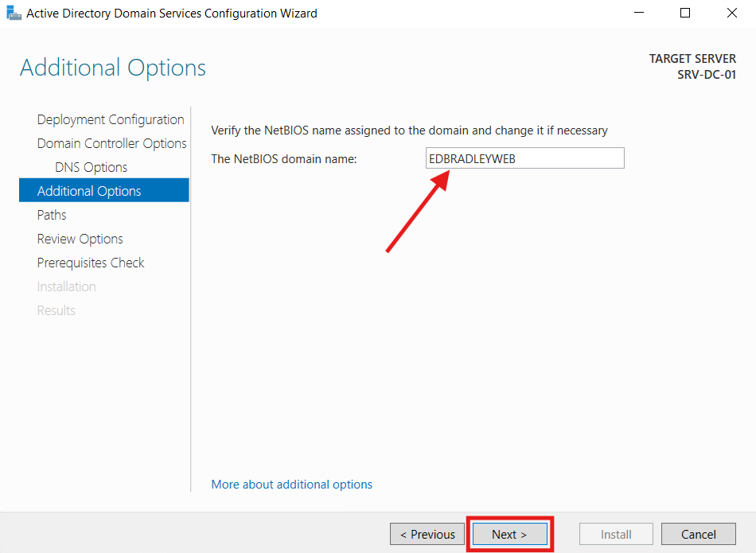756x553 pixels.
Task: Select the Additional Options step
Action: (x=88, y=190)
